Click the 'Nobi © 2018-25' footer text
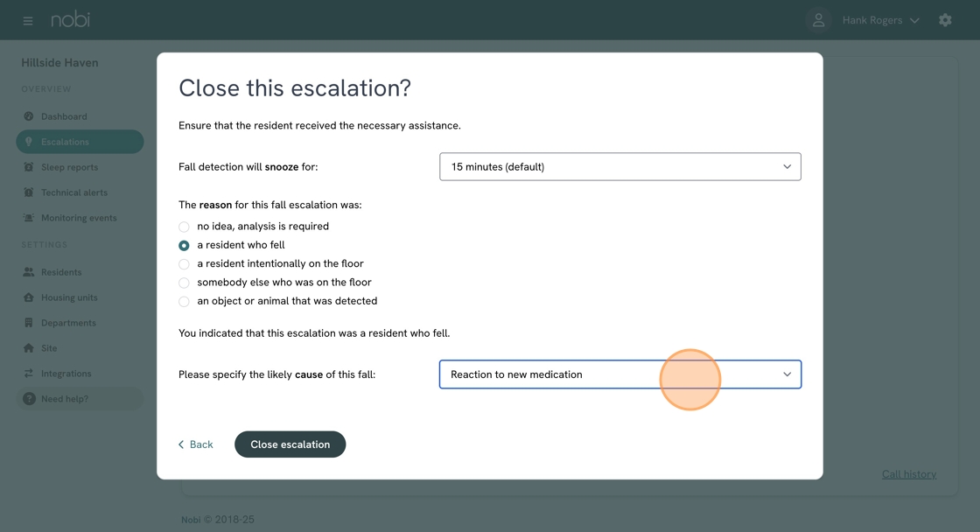 [218, 520]
